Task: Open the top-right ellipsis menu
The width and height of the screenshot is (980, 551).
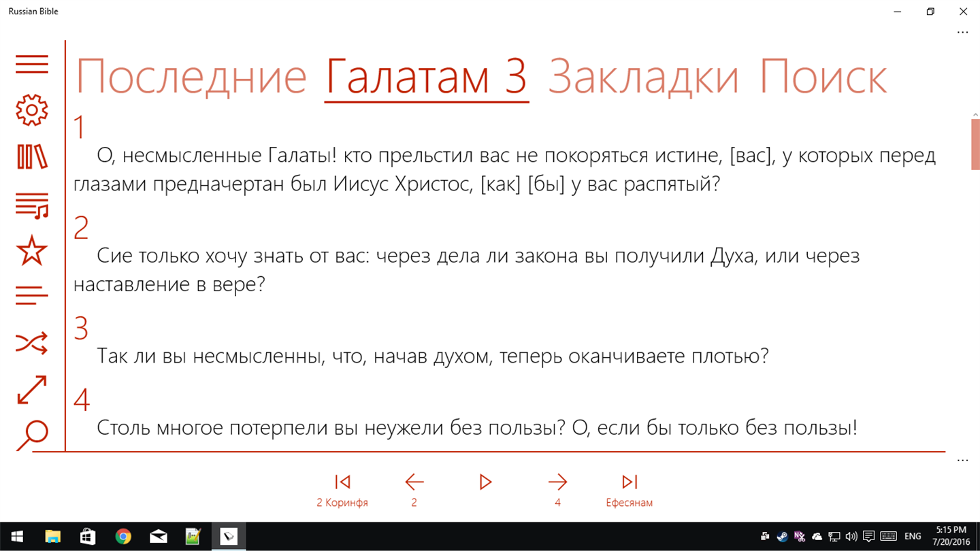Action: pos(962,32)
